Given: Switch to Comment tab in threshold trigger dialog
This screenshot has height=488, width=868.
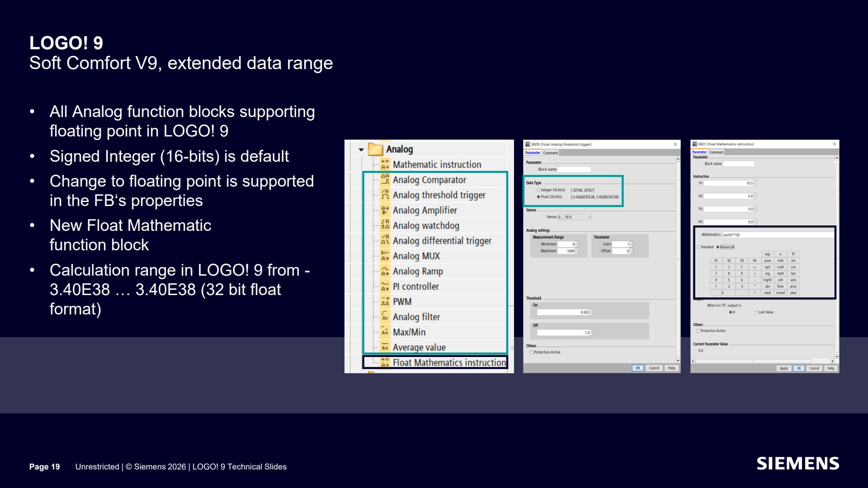Looking at the screenshot, I should (x=550, y=153).
